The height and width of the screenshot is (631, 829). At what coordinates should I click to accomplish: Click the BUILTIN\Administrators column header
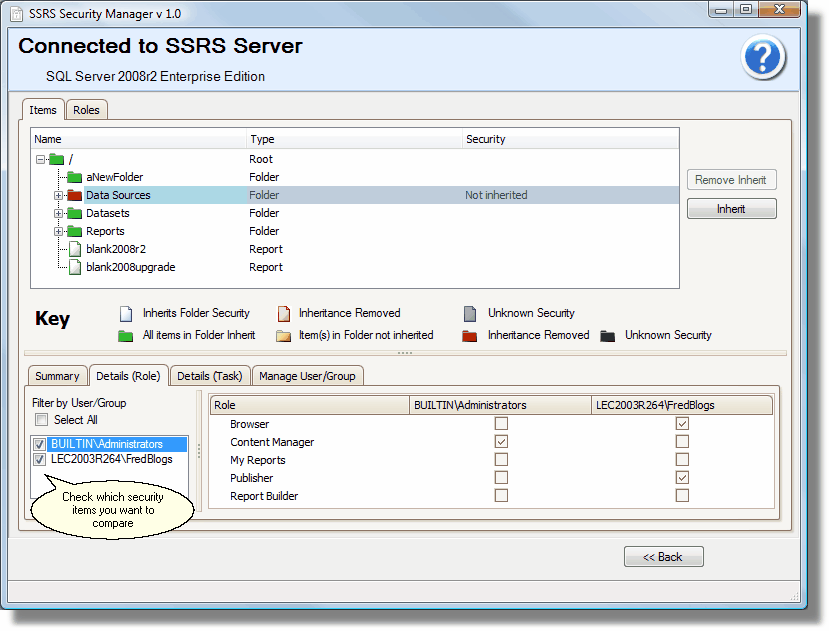click(x=500, y=405)
